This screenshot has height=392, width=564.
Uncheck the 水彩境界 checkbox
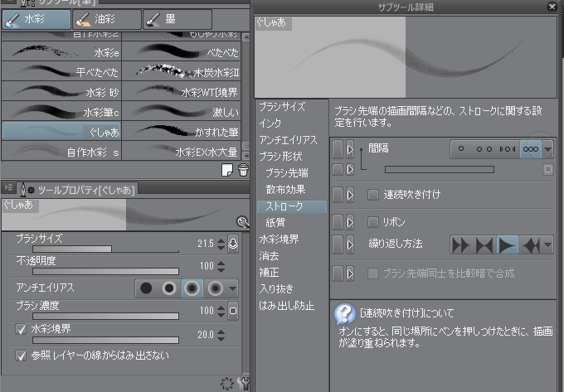[x=22, y=329]
